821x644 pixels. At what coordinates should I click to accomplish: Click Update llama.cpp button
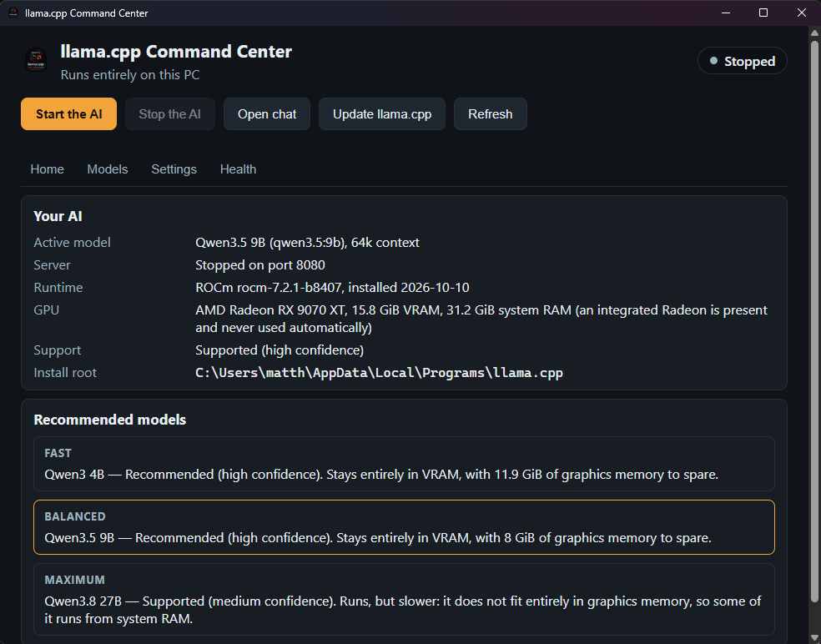[382, 113]
